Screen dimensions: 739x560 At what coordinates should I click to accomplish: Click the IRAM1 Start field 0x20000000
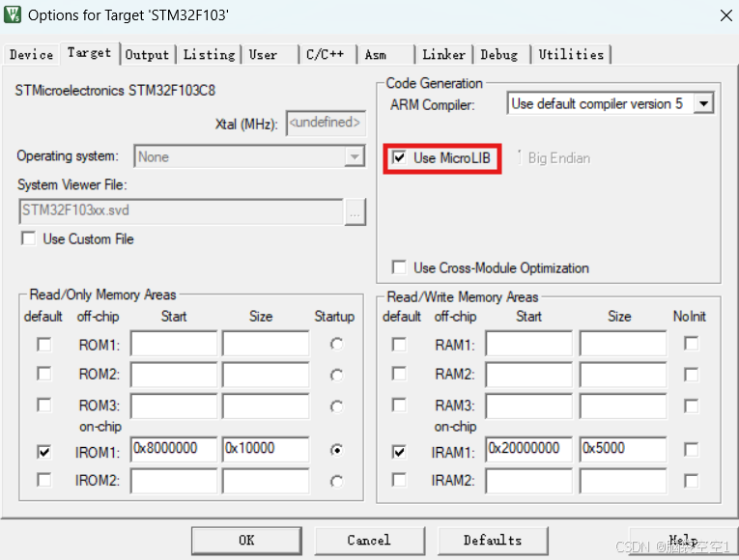pos(528,448)
